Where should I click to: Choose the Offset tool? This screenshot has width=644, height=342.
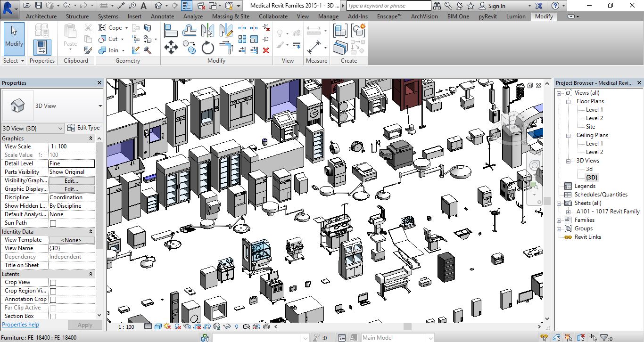190,31
